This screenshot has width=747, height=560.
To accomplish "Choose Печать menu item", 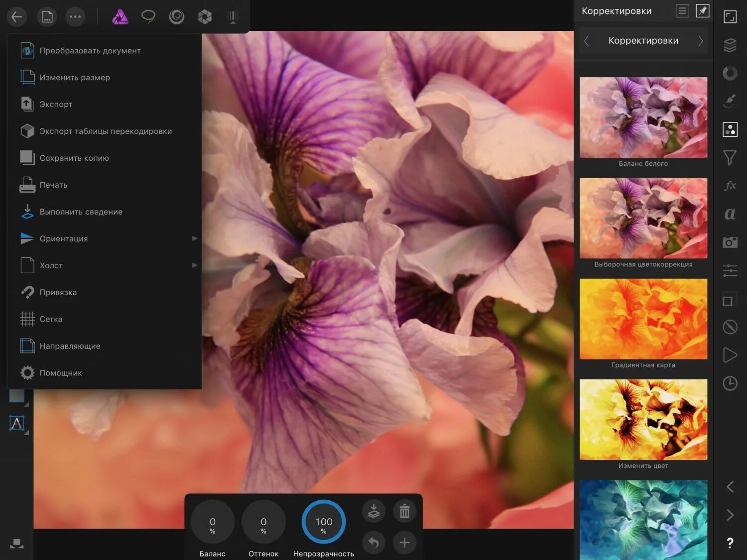I will (x=105, y=185).
